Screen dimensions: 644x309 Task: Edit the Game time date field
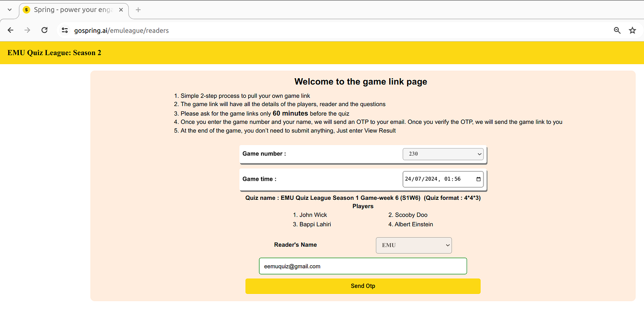tap(443, 179)
